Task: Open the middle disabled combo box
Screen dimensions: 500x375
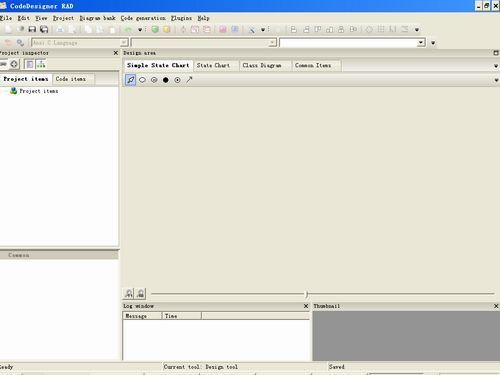Action: (x=204, y=43)
